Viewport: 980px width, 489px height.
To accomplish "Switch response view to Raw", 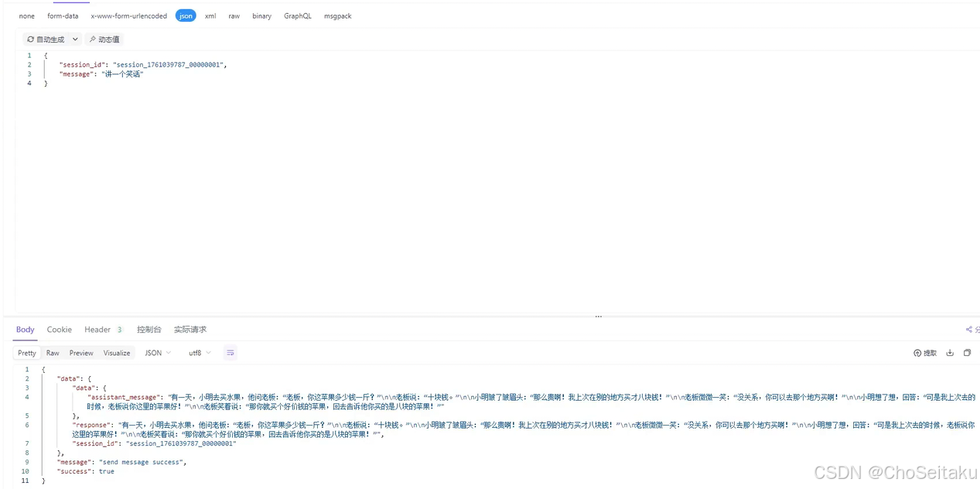I will (x=53, y=353).
